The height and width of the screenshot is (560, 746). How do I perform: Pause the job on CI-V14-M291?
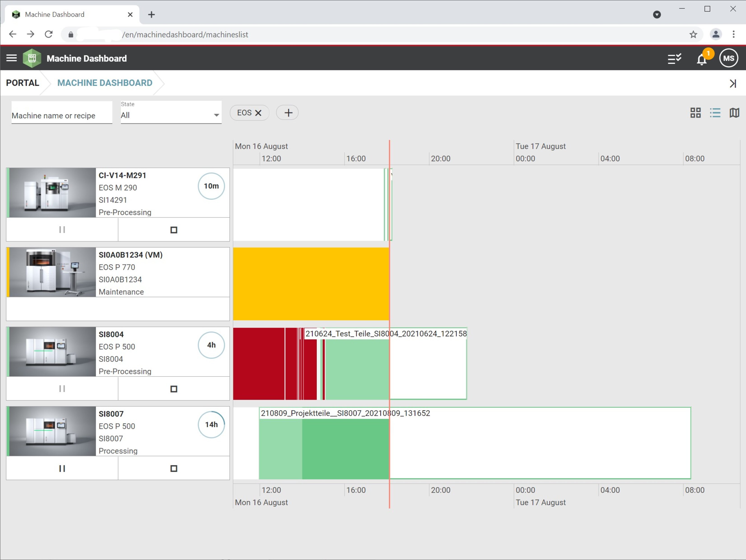click(x=62, y=229)
